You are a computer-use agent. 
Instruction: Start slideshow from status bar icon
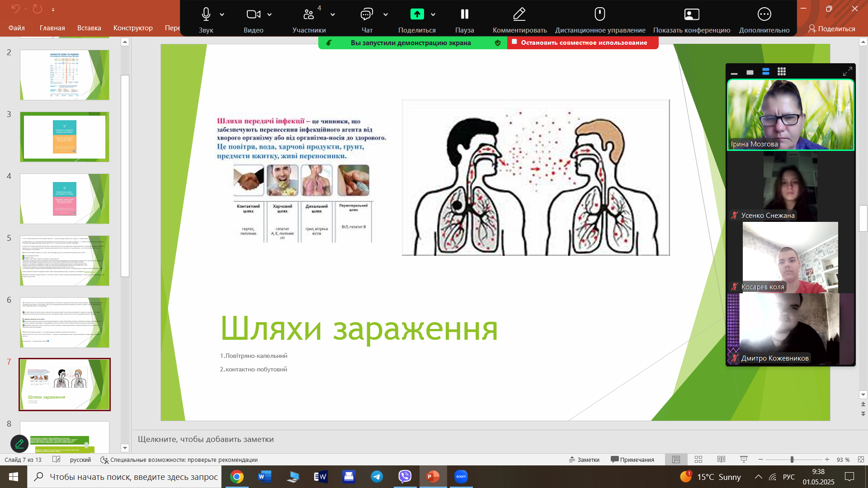(744, 460)
